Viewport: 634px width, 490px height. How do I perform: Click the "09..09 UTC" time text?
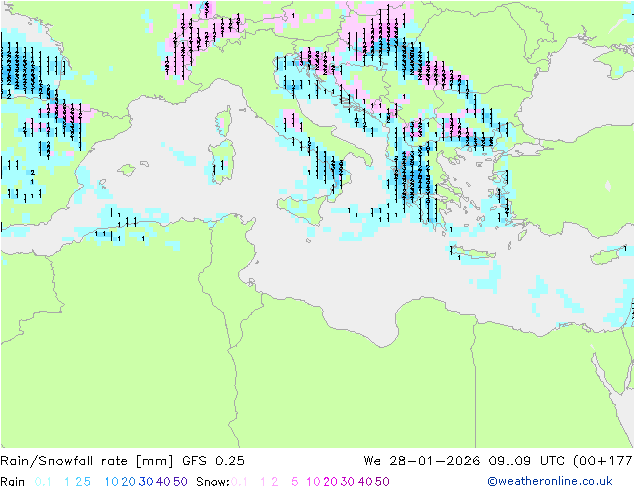click(x=527, y=461)
